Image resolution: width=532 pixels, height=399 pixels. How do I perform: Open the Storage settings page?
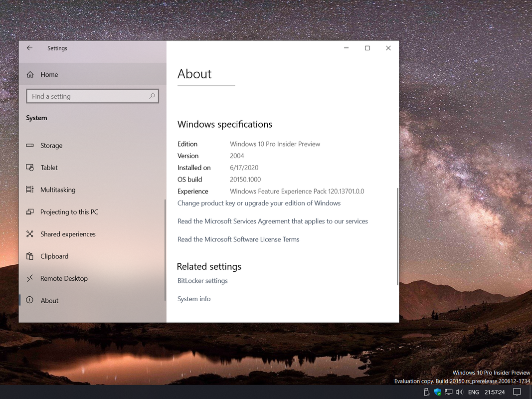(92, 145)
